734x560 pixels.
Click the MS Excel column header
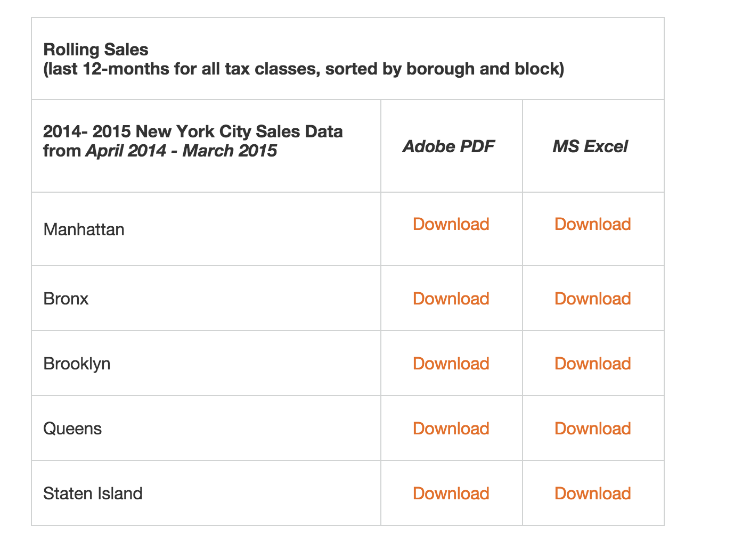(x=590, y=146)
